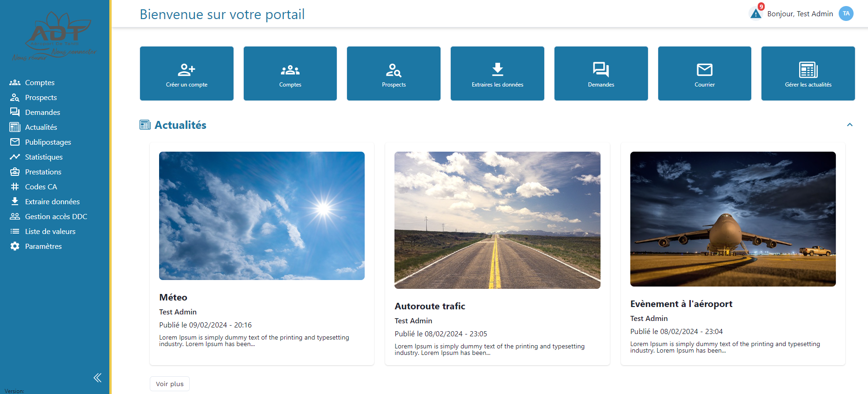Click the Bonjour, Test Admin text
Viewport: 868px width, 394px height.
pyautogui.click(x=800, y=14)
